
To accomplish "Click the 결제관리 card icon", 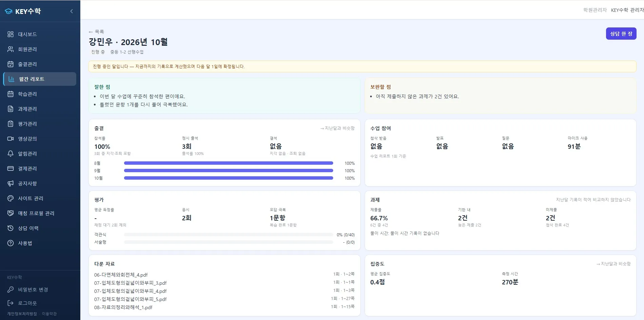I will pyautogui.click(x=11, y=168).
